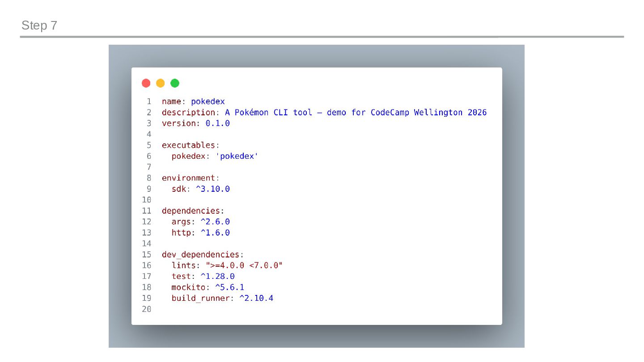Click the 'dev_dependencies' key
The height and width of the screenshot is (362, 644).
(x=200, y=254)
